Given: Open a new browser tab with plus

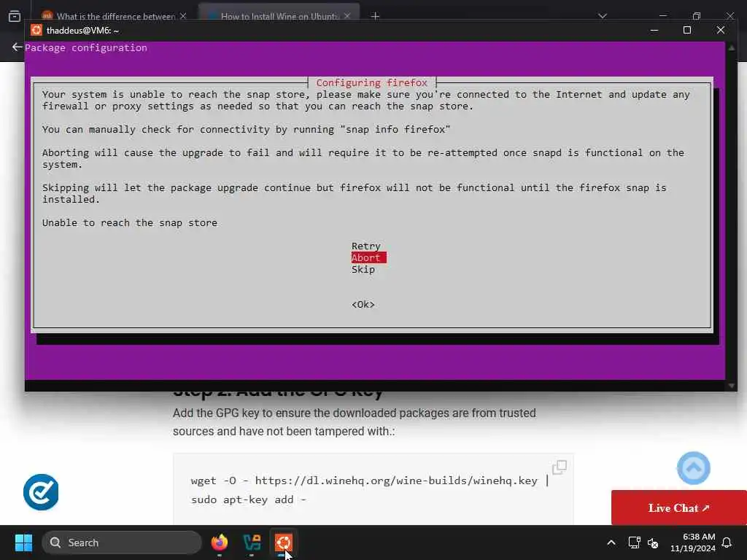Looking at the screenshot, I should [x=376, y=16].
